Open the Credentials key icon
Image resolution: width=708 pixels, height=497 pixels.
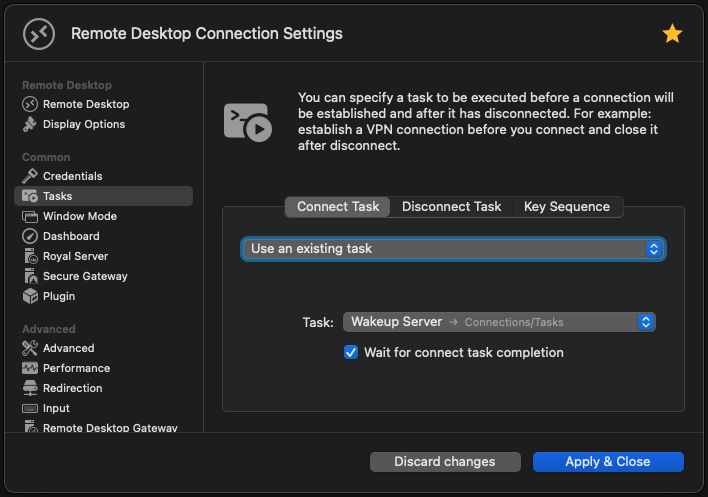(x=30, y=176)
